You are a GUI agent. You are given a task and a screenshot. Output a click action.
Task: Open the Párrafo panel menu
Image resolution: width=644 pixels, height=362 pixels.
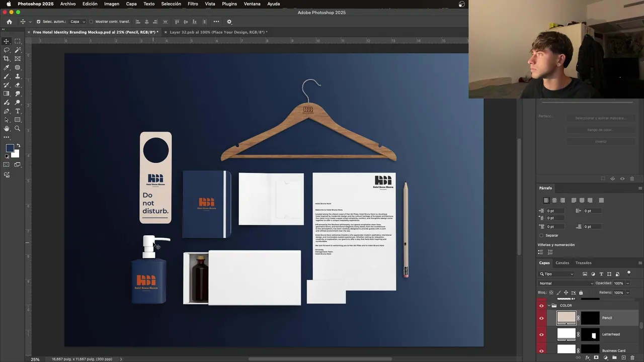tap(640, 188)
